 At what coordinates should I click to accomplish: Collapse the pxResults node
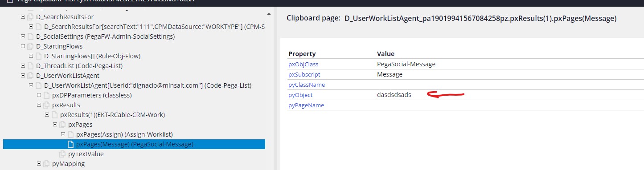tap(39, 105)
